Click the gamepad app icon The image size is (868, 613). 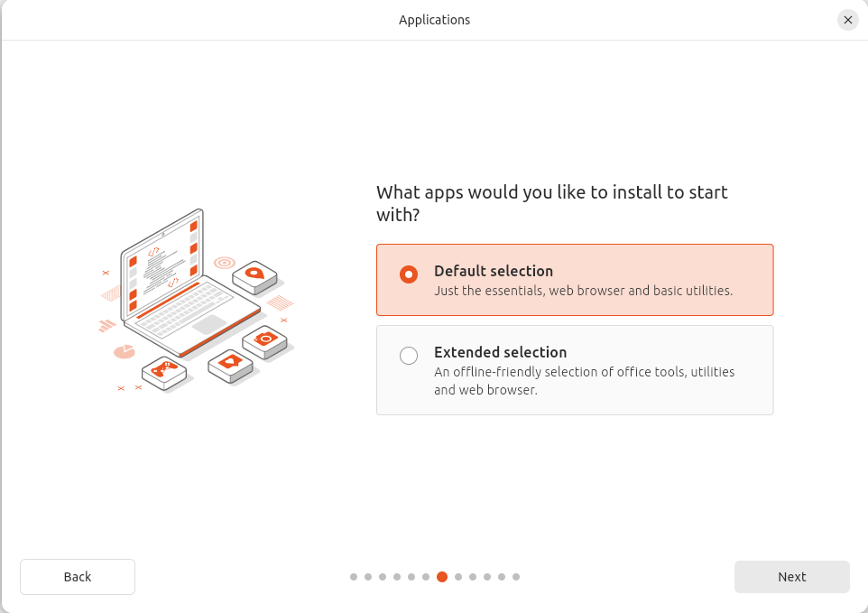point(166,368)
